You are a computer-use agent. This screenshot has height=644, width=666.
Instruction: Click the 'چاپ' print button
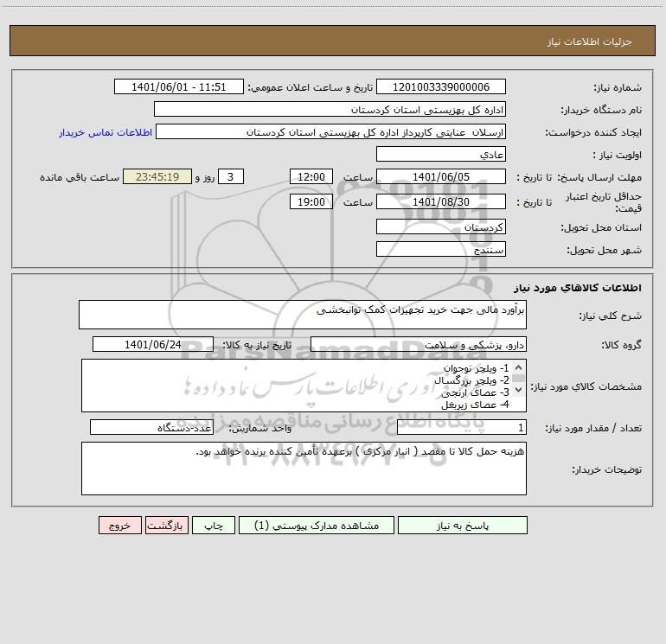214,526
